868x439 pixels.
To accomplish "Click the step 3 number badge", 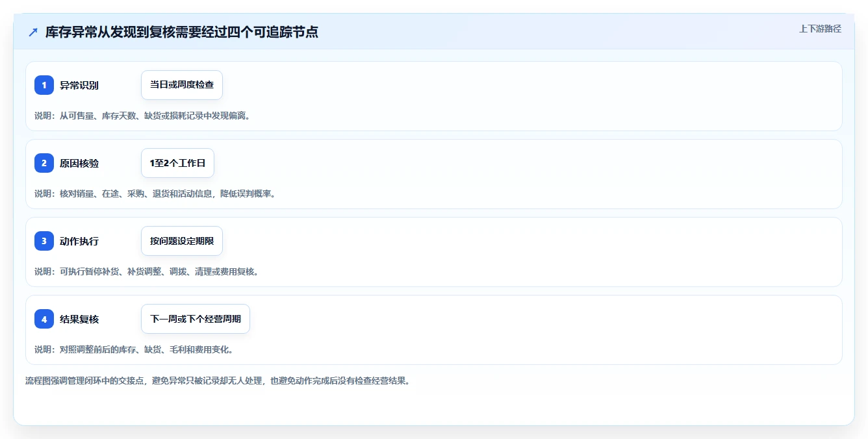I will point(44,241).
